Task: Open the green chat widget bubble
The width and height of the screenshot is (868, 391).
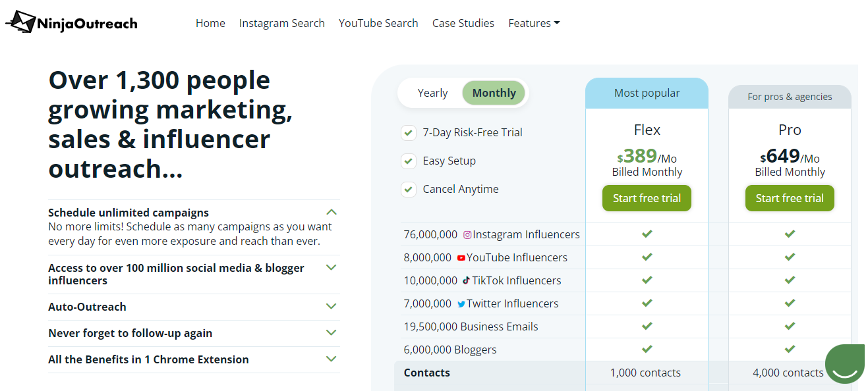Action: click(844, 363)
